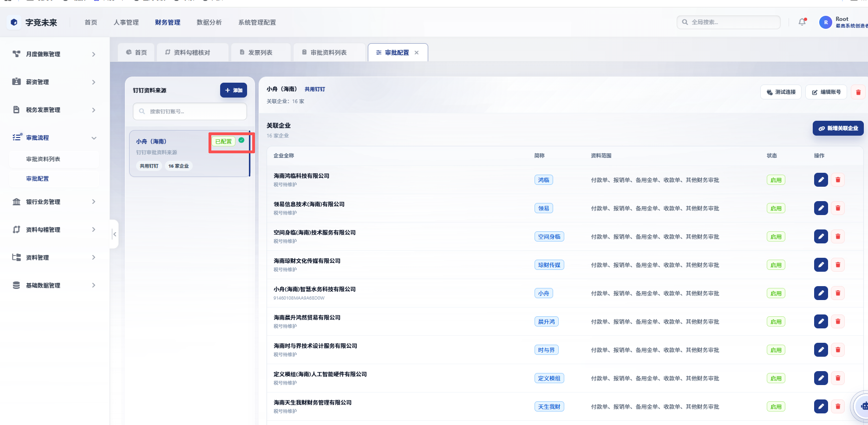Select the 小舟(海南) source card
The height and width of the screenshot is (425, 868).
190,153
